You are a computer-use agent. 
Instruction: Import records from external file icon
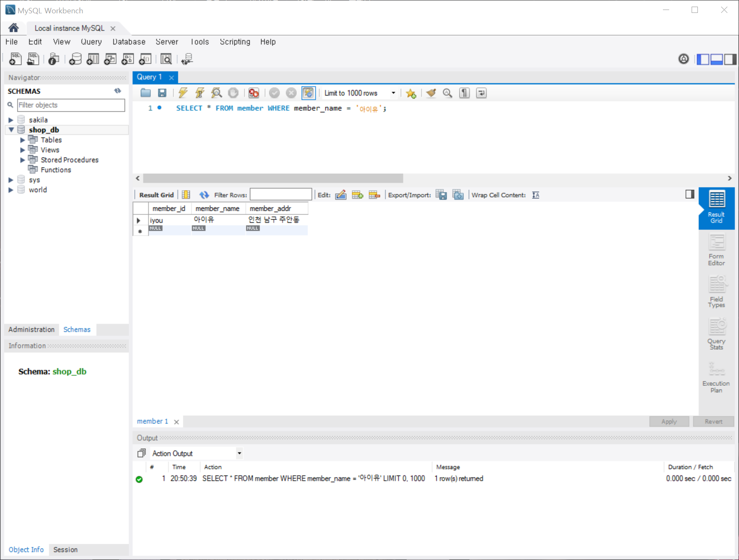pyautogui.click(x=458, y=195)
